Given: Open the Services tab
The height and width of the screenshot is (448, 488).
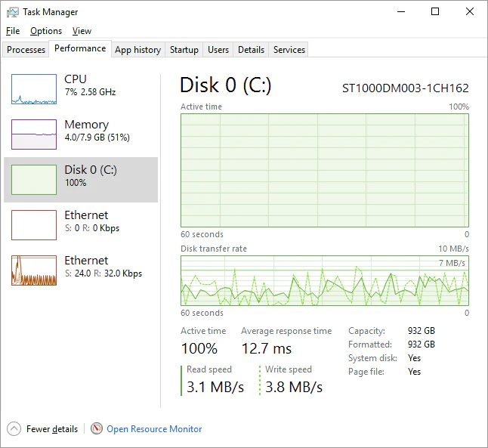Looking at the screenshot, I should (x=289, y=50).
